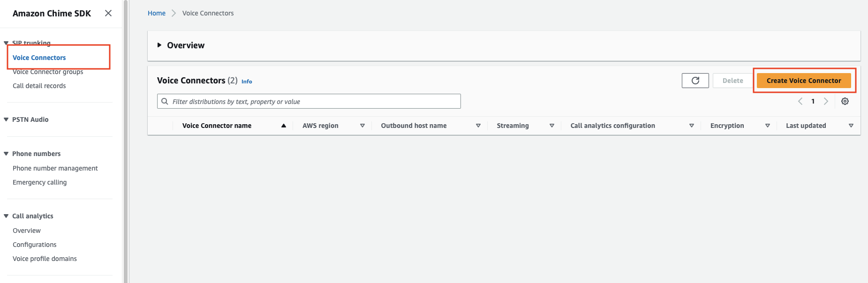Refresh the Voice Connectors list

point(695,81)
